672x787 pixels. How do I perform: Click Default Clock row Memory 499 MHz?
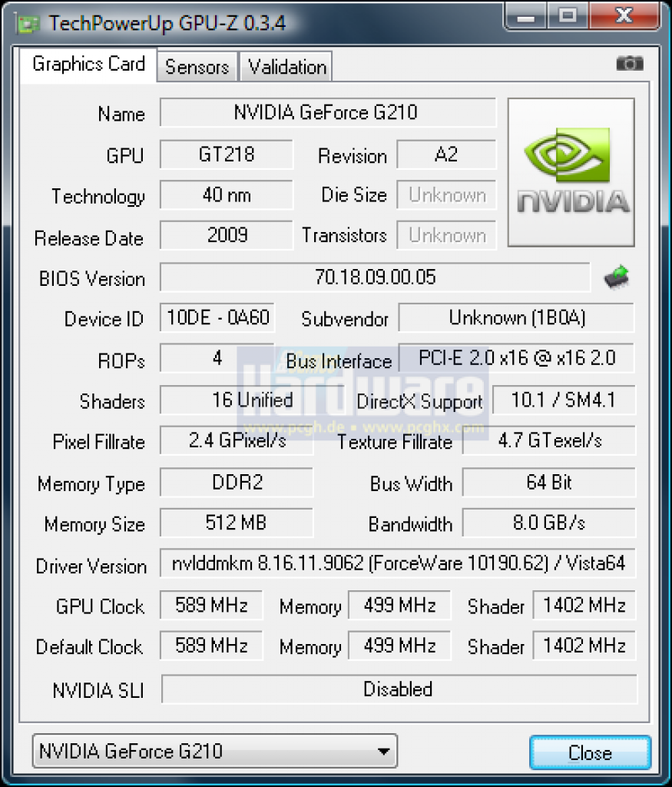399,646
